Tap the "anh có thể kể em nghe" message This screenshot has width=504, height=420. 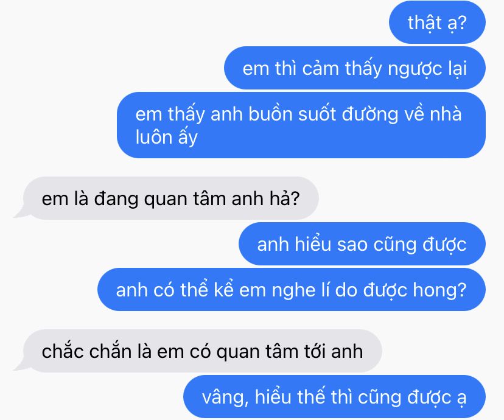tap(292, 289)
